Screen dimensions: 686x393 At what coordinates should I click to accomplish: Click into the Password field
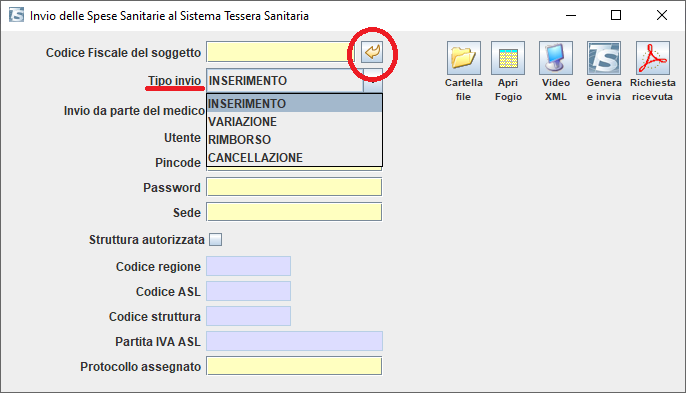294,187
